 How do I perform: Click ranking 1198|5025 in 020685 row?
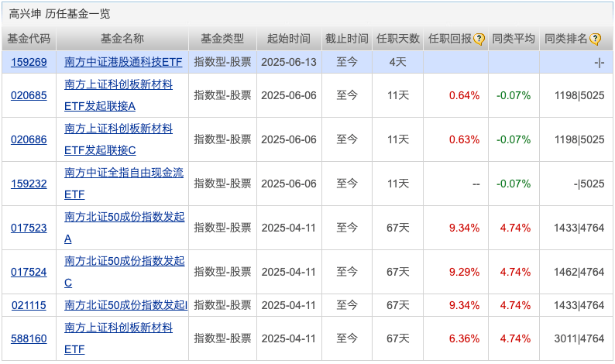[579, 95]
